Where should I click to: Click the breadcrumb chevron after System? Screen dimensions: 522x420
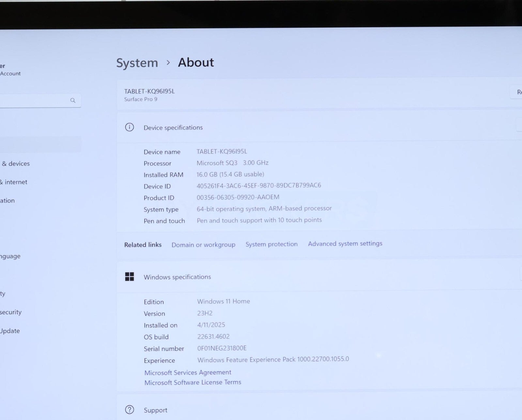[x=168, y=62]
